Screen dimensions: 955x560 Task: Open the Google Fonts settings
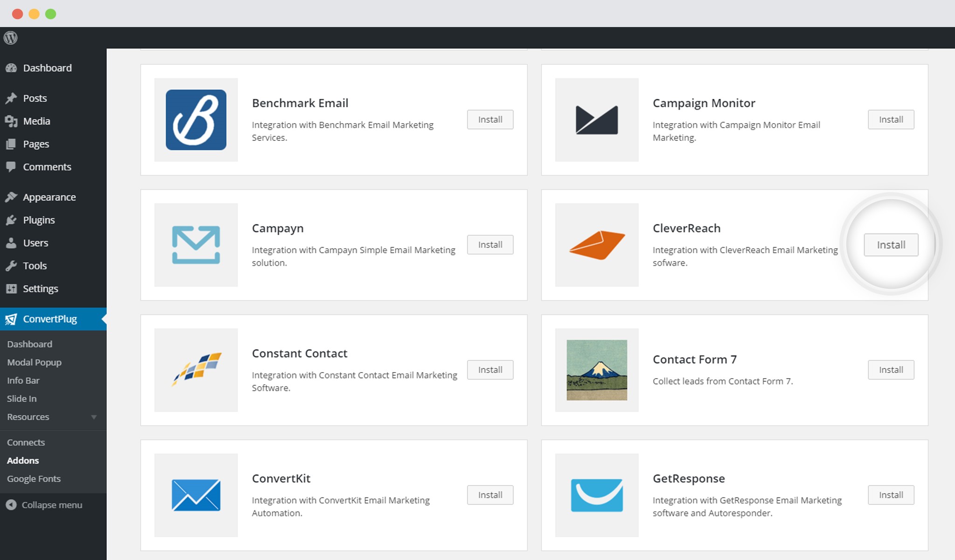33,479
